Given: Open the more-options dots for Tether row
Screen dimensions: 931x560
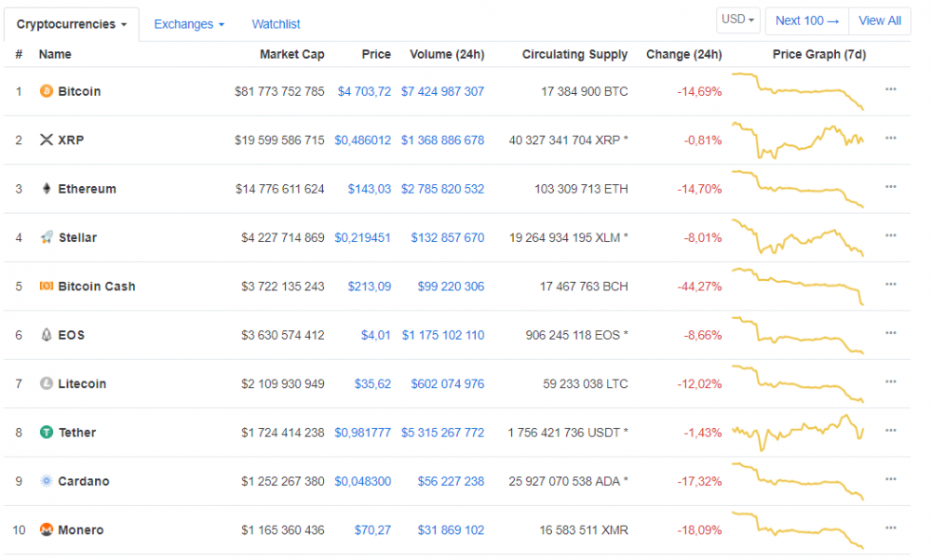Looking at the screenshot, I should pyautogui.click(x=891, y=430).
